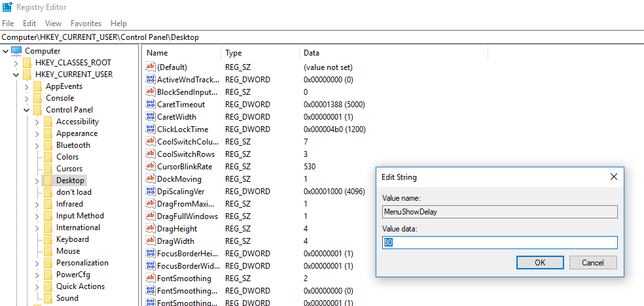The image size is (644, 306).
Task: Click the HKEY_CURRENT_USER folder icon
Action: click(x=27, y=75)
